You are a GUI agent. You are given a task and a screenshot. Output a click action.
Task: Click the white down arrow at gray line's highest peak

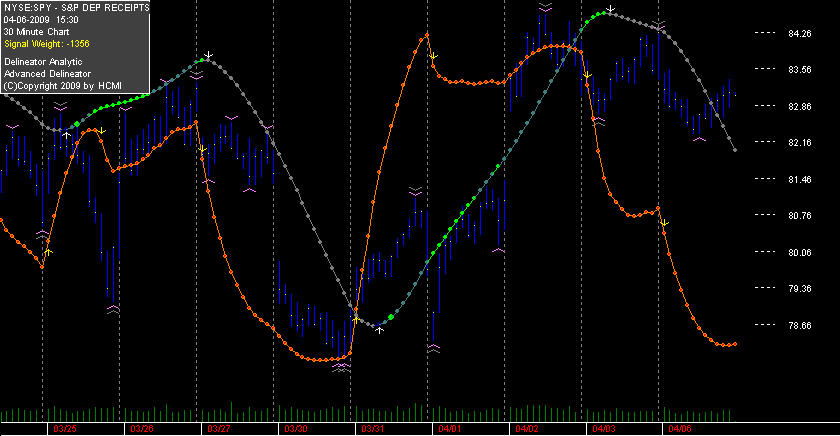tap(610, 9)
